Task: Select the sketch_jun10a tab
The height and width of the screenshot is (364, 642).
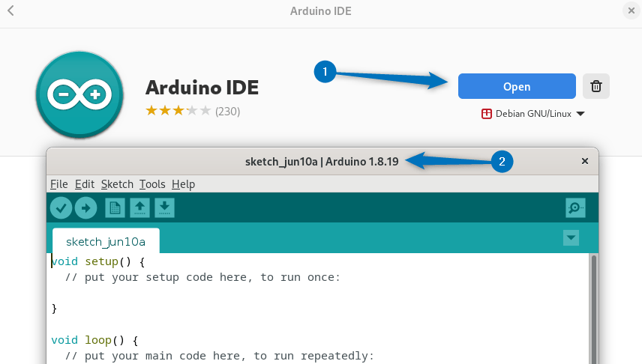Action: pyautogui.click(x=106, y=241)
